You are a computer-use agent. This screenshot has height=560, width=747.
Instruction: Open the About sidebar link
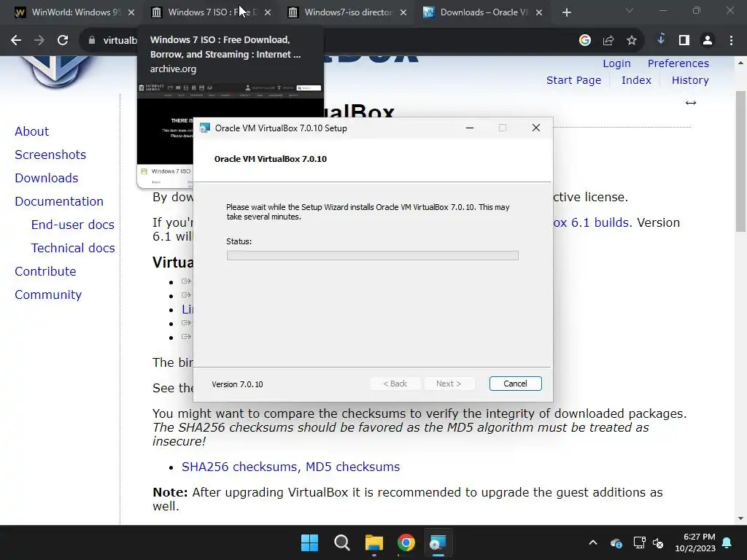tap(32, 131)
